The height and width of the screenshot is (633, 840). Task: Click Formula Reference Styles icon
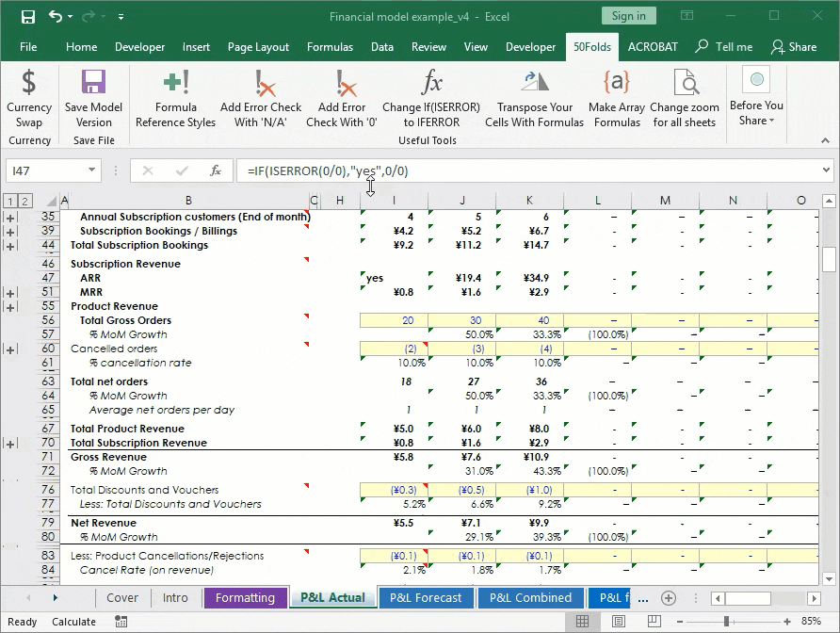coord(176,82)
